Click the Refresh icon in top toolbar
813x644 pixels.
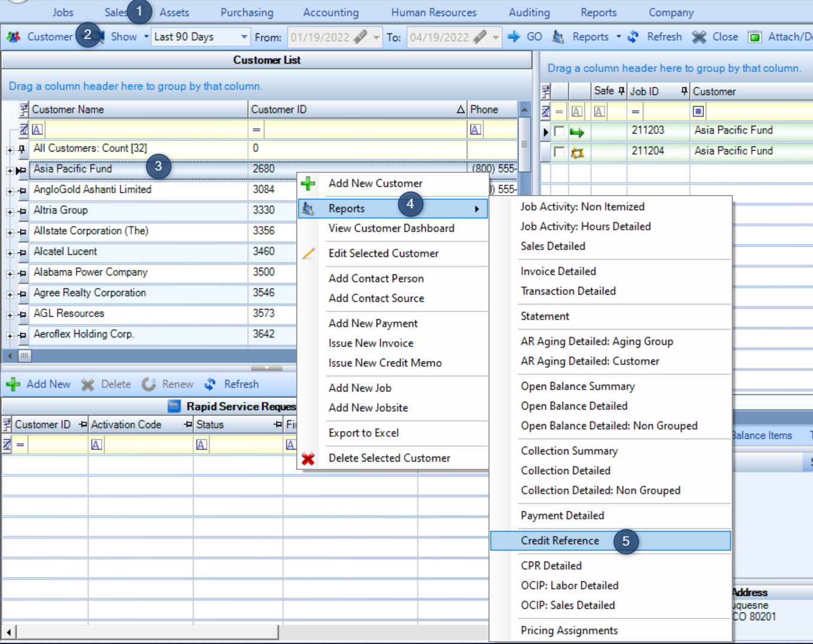633,37
